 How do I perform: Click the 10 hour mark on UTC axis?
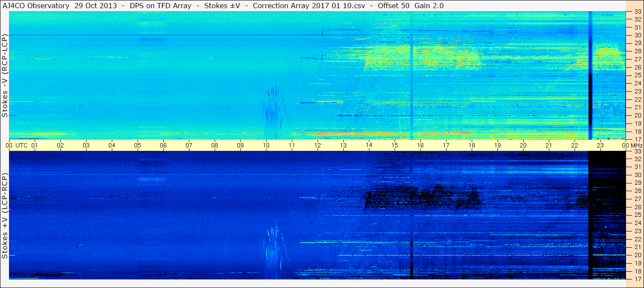coord(266,145)
